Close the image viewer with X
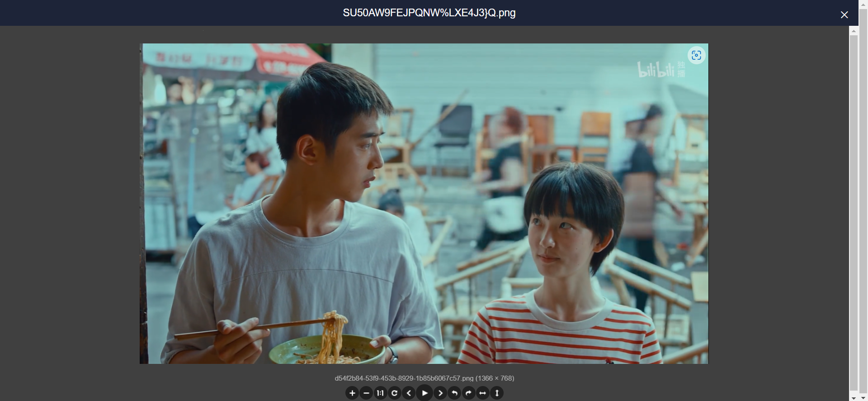Image resolution: width=868 pixels, height=401 pixels. pos(844,14)
